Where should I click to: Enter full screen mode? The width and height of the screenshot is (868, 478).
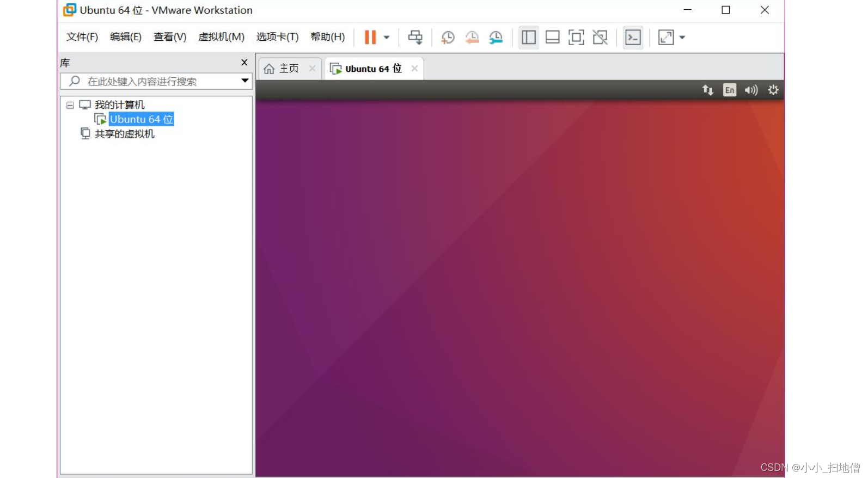576,37
